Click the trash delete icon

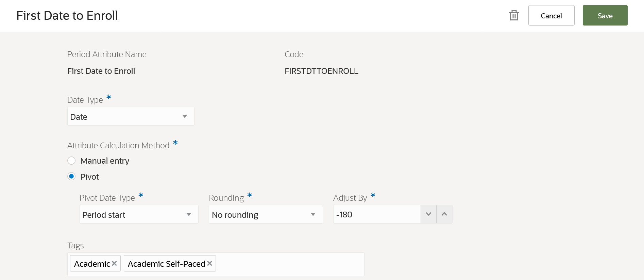click(514, 15)
